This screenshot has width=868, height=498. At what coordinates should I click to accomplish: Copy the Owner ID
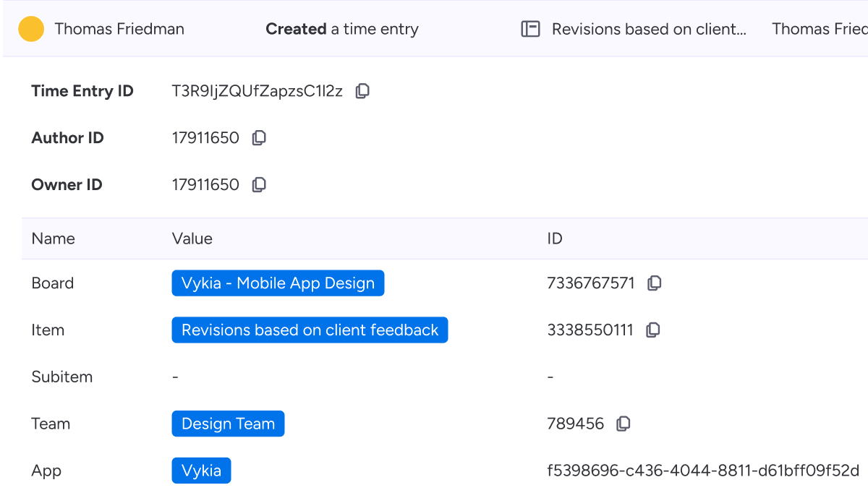point(258,184)
